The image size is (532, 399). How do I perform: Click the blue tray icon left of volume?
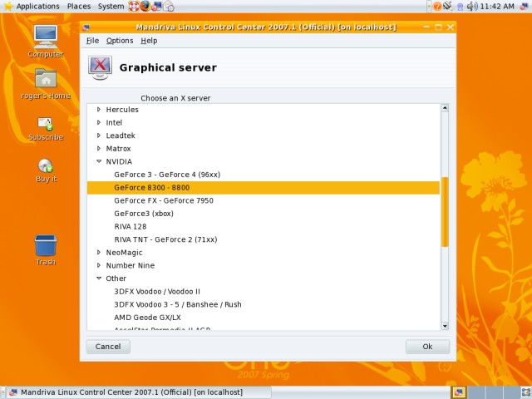(460, 7)
